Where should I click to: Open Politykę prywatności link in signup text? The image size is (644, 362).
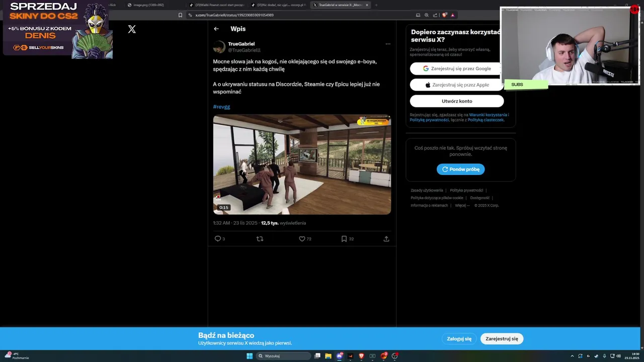pos(429,120)
